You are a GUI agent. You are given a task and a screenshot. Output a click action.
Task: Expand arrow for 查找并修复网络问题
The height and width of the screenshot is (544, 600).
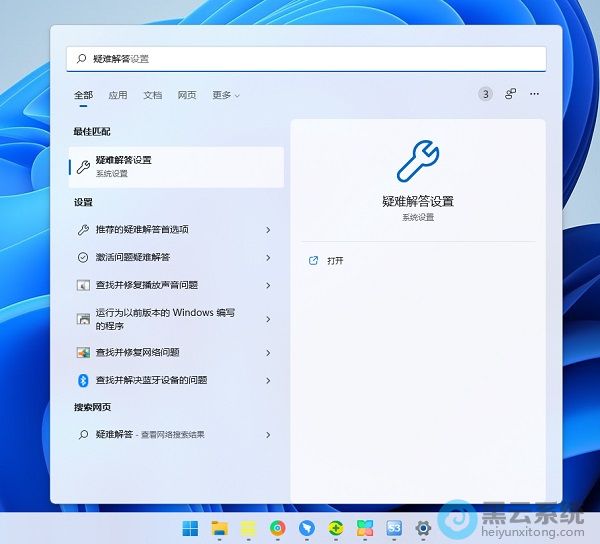click(x=268, y=353)
